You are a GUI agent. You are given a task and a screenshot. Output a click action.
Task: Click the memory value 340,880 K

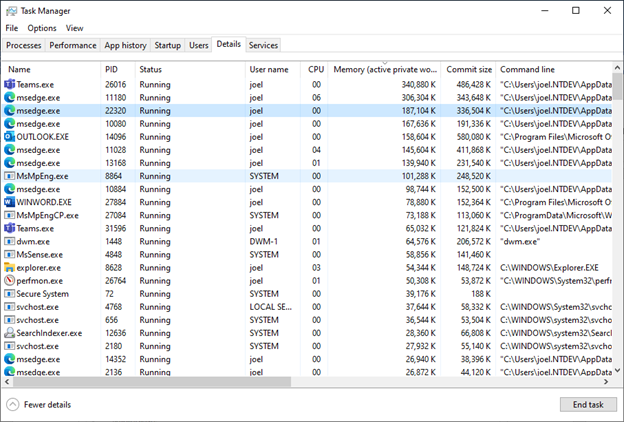point(419,84)
